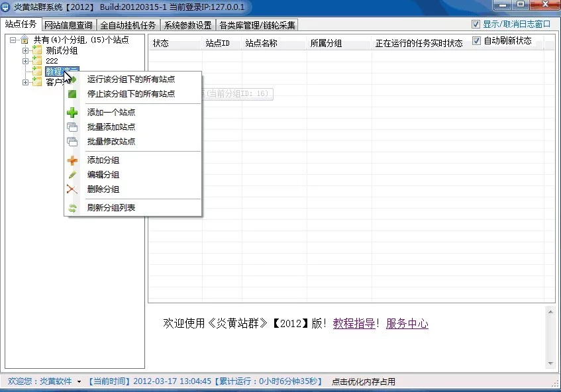
Task: Click 累计运行 time status text
Action: [x=268, y=381]
